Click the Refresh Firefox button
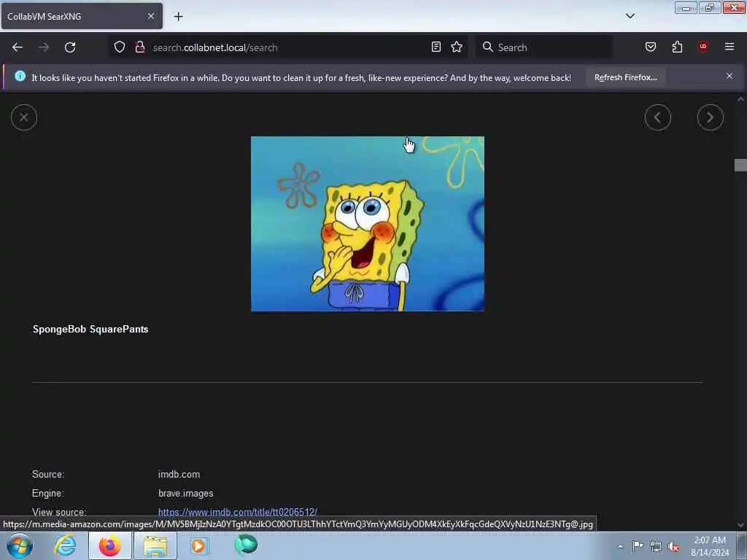747x560 pixels. coord(625,77)
